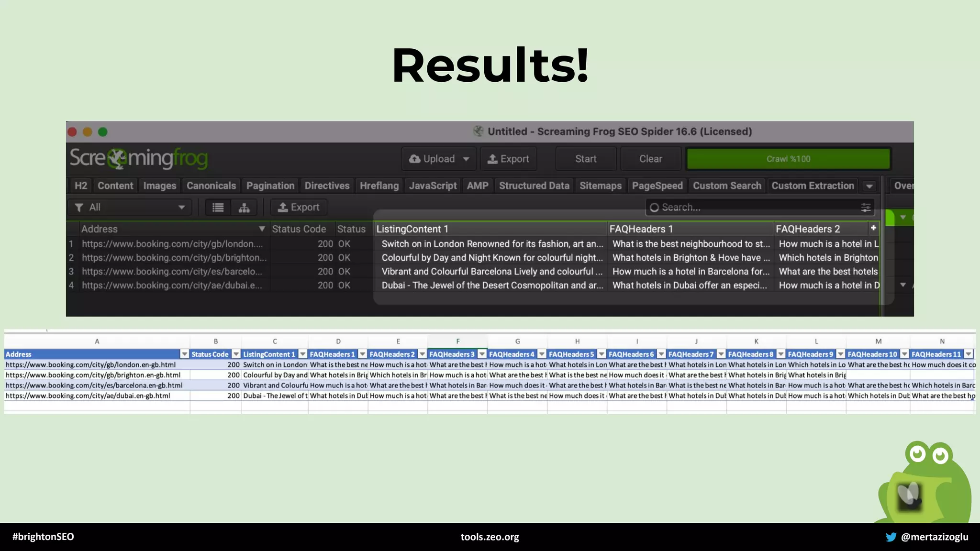Select the booking.com barcelona URL row

tap(172, 272)
